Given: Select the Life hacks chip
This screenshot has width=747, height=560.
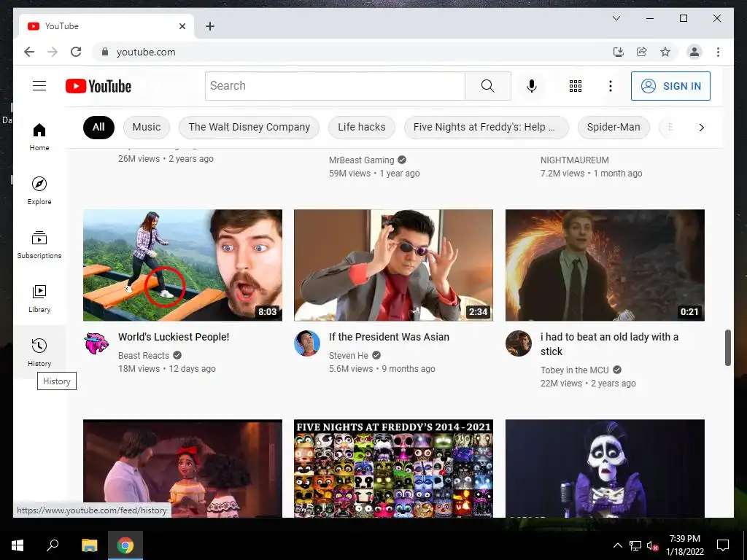Looking at the screenshot, I should (x=362, y=127).
